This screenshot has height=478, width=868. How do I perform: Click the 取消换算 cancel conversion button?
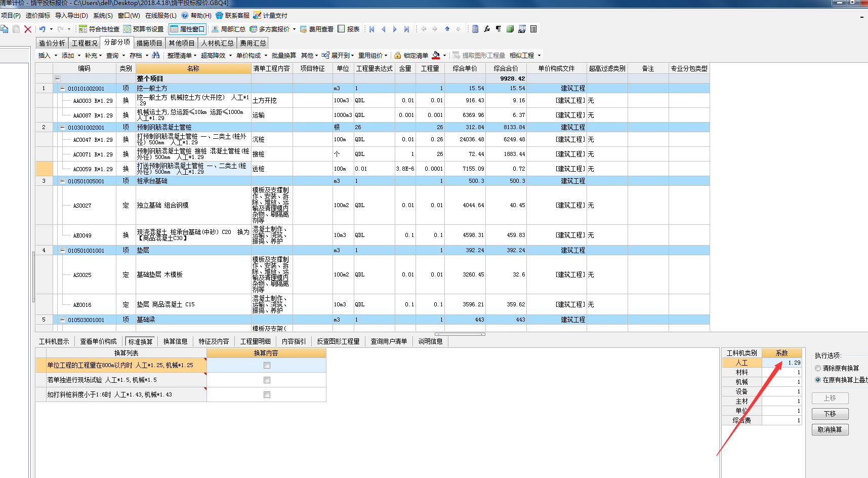[830, 429]
